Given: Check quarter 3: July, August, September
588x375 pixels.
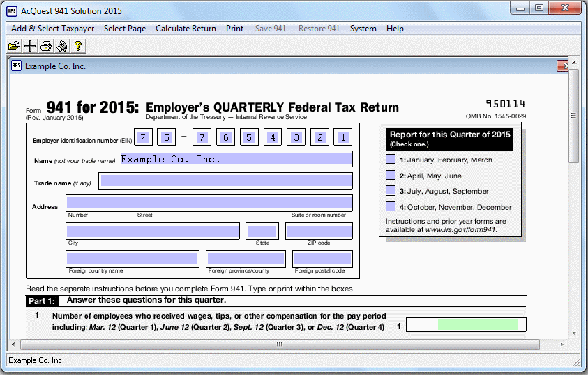Looking at the screenshot, I should click(x=391, y=191).
